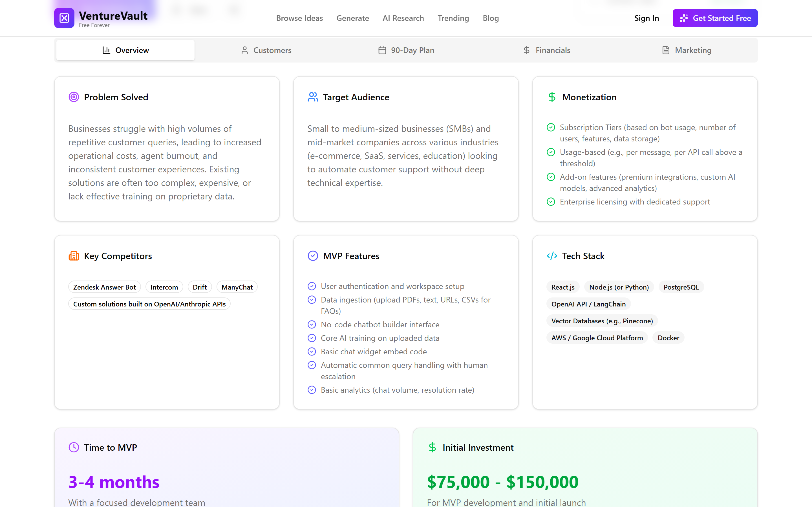This screenshot has height=507, width=812.
Task: Navigate to AI Research
Action: (x=403, y=18)
